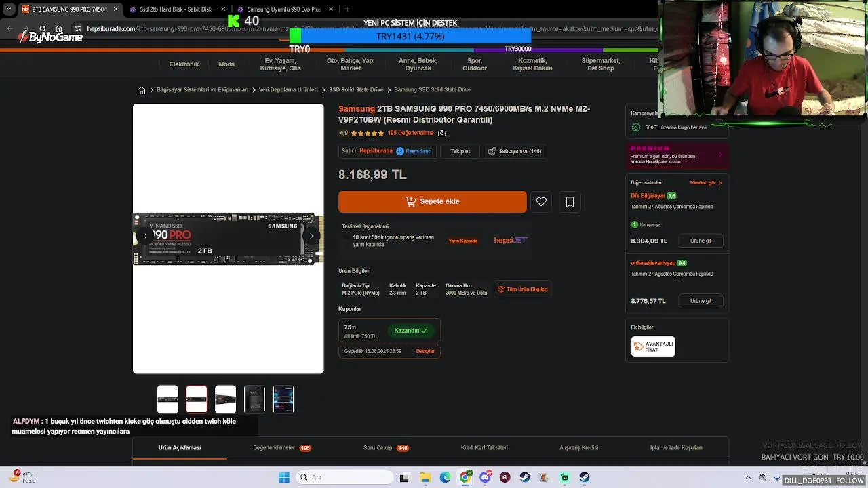
Task: Open the Elektronik category menu
Action: [184, 64]
